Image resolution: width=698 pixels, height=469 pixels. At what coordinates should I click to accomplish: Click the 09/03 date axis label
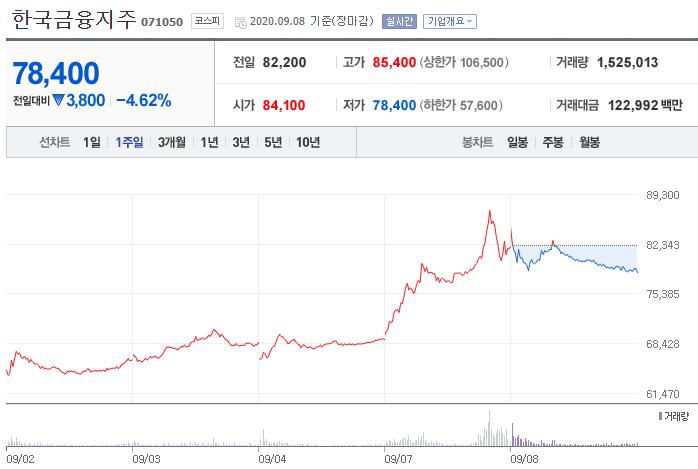[146, 459]
